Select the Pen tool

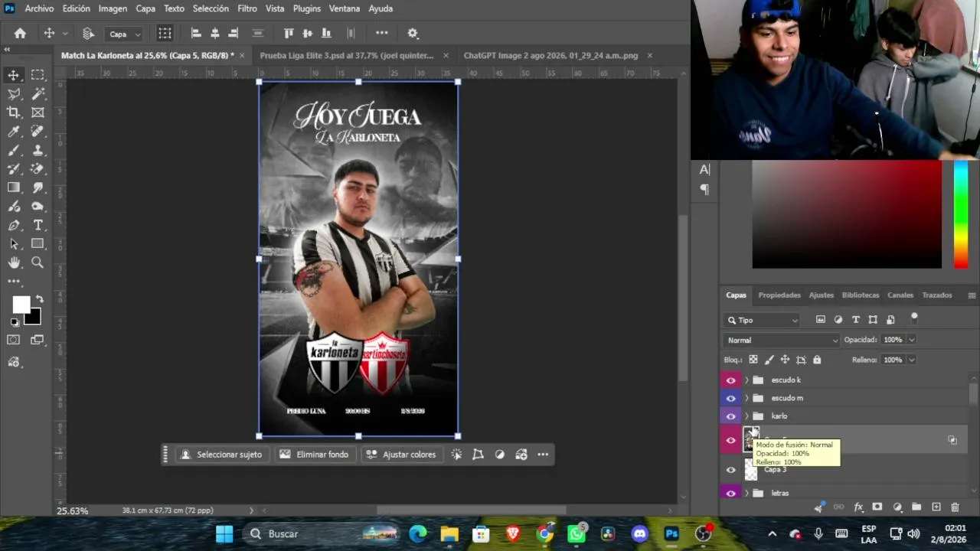(14, 225)
